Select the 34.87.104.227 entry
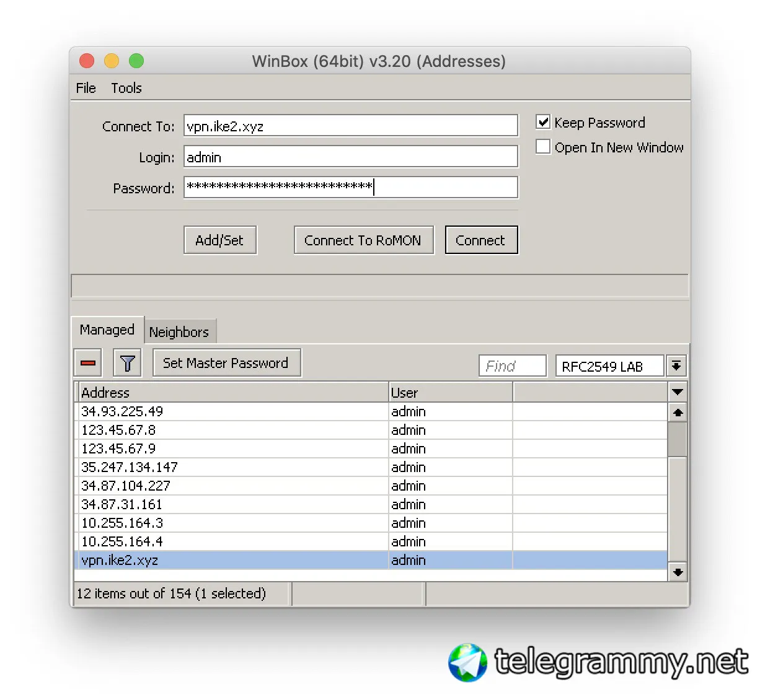 pos(371,486)
